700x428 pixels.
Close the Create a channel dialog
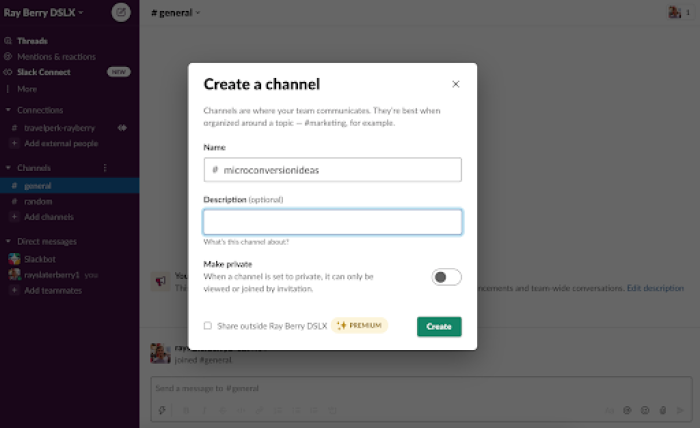coord(455,84)
